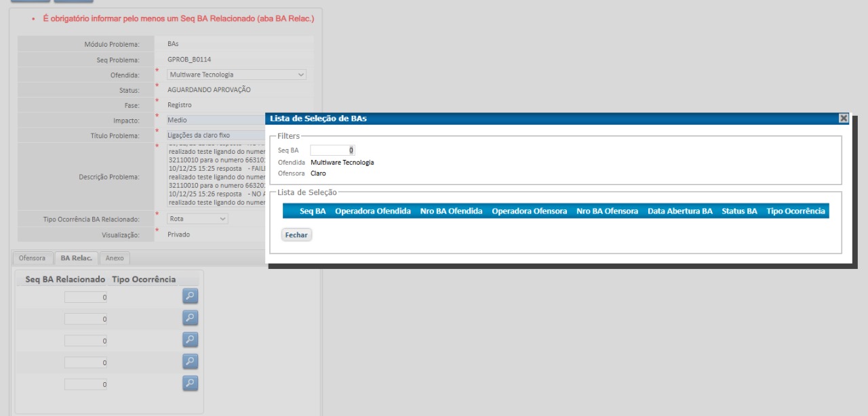Viewport: 868px width, 416px height.
Task: Open the Anexo tab
Action: pyautogui.click(x=115, y=258)
